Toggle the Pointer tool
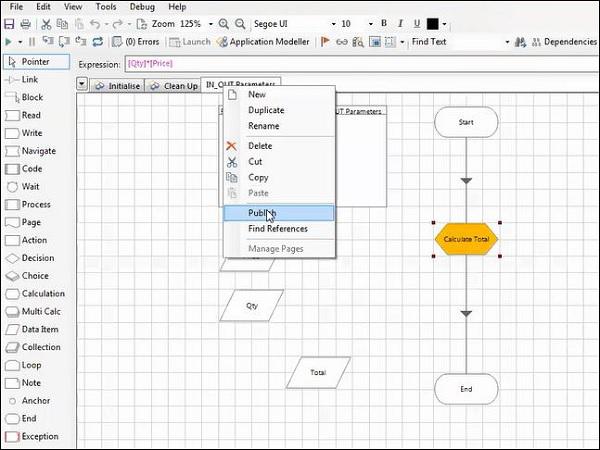The width and height of the screenshot is (600, 450). (37, 62)
